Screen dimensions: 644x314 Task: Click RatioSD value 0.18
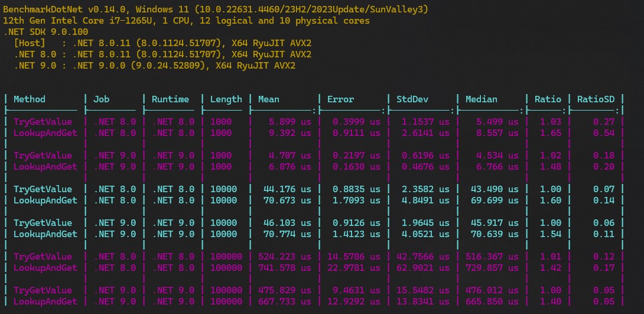604,156
